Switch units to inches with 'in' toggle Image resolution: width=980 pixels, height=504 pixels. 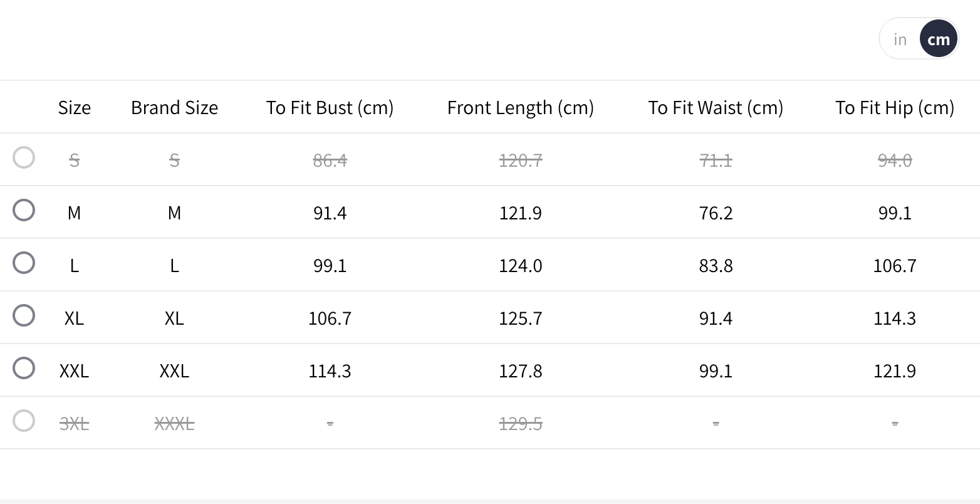[x=900, y=39]
